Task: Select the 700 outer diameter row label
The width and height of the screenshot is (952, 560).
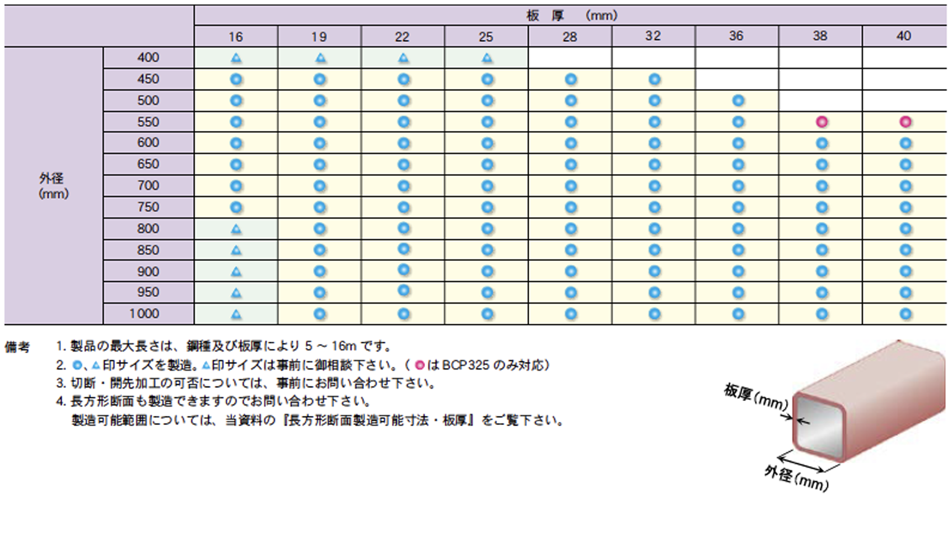Action: 148,185
